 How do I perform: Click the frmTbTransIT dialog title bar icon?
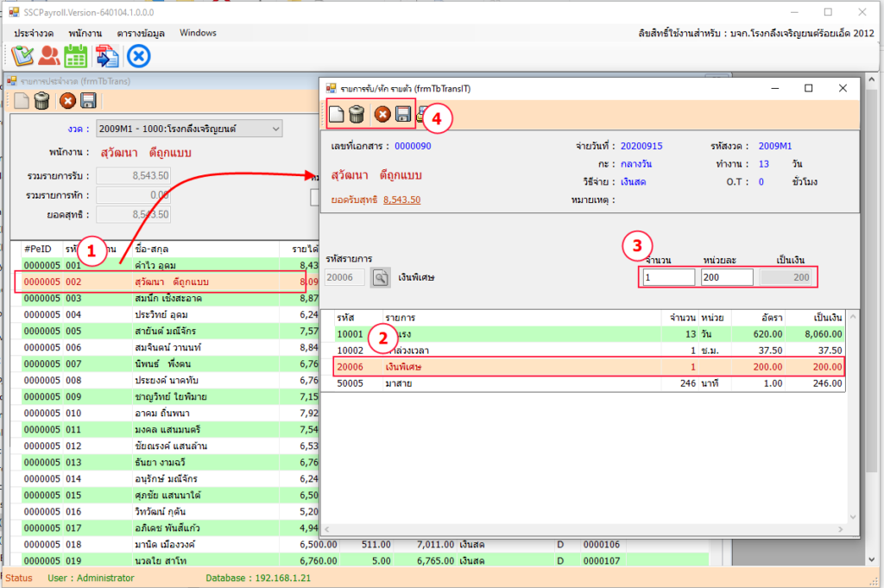(x=331, y=89)
